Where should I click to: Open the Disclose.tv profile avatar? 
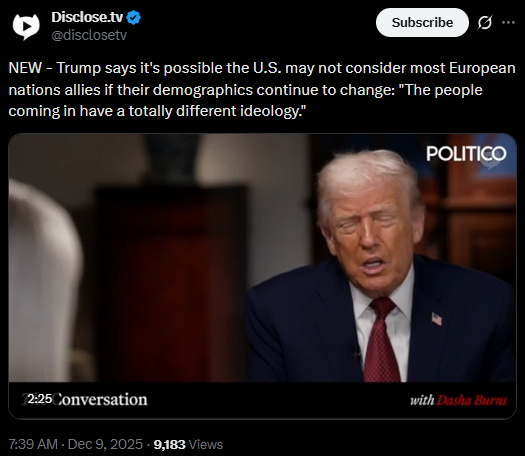pyautogui.click(x=26, y=26)
